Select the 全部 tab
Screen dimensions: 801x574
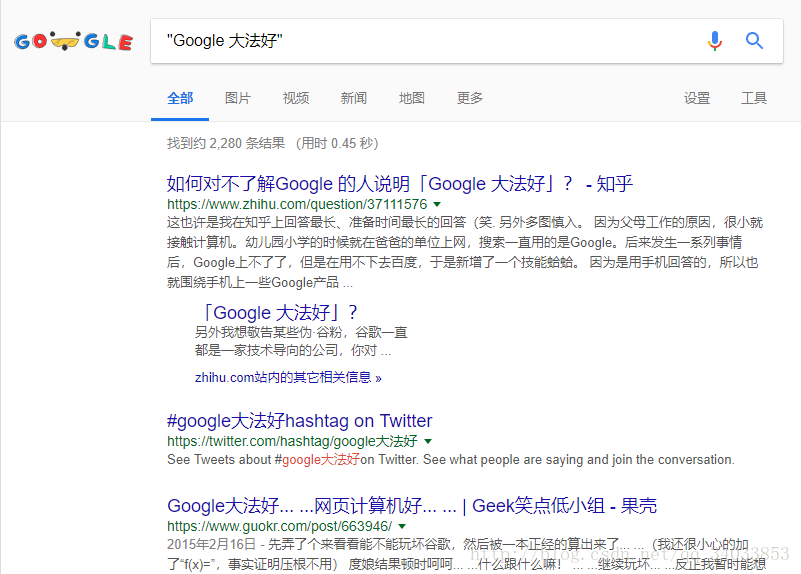pos(180,98)
